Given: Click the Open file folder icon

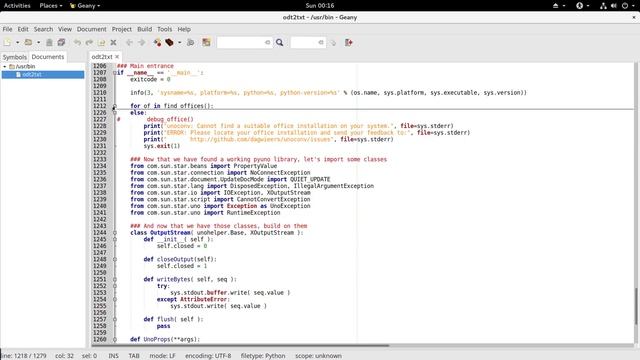Looking at the screenshot, I should tap(28, 42).
